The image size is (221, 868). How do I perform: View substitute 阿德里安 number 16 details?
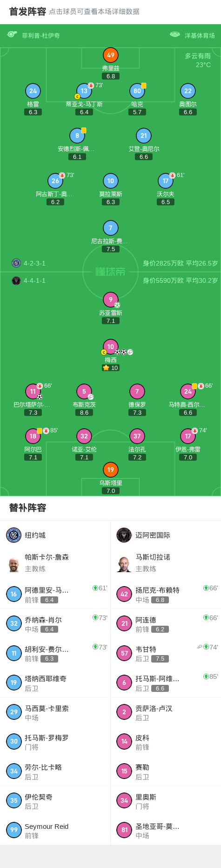point(55,595)
